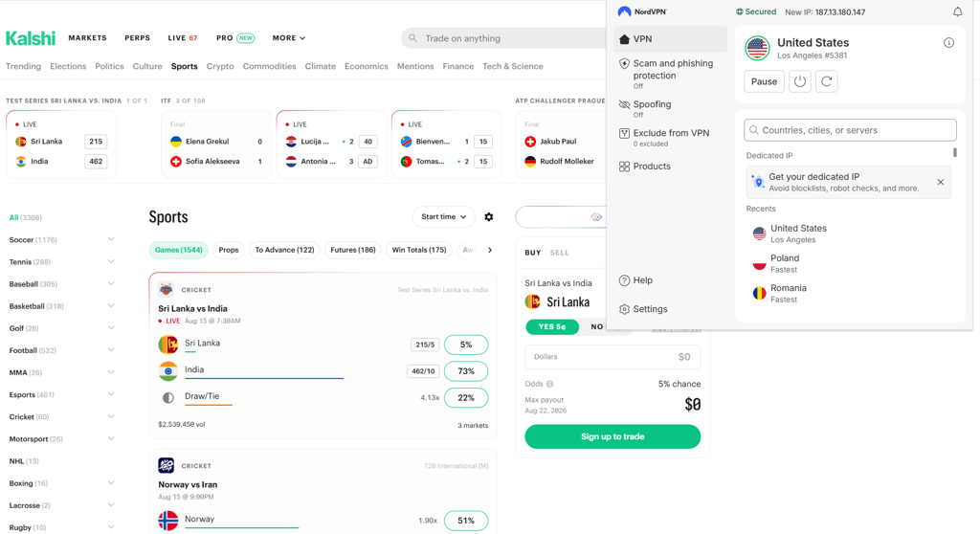Click the Sri Lanka flag in market row
980x534 pixels.
(167, 345)
